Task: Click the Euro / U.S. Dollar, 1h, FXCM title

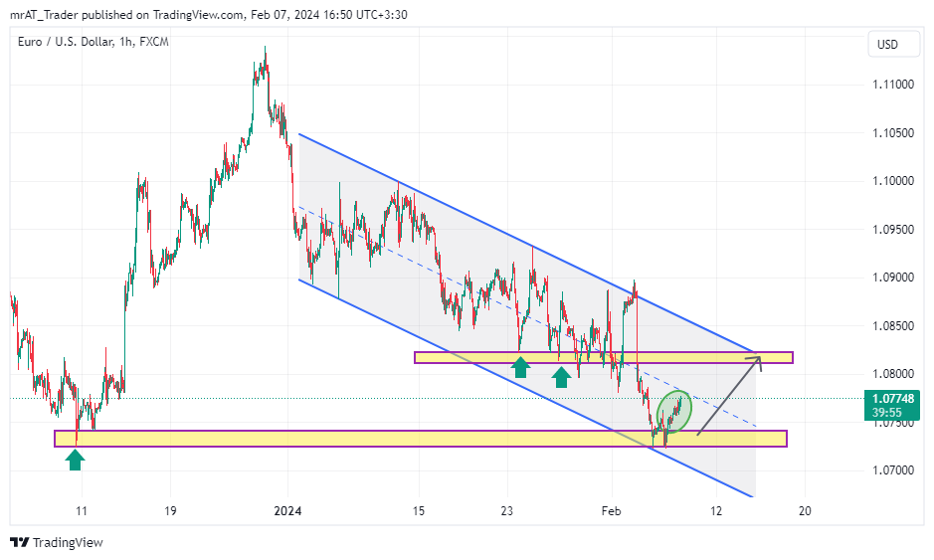Action: coord(93,42)
